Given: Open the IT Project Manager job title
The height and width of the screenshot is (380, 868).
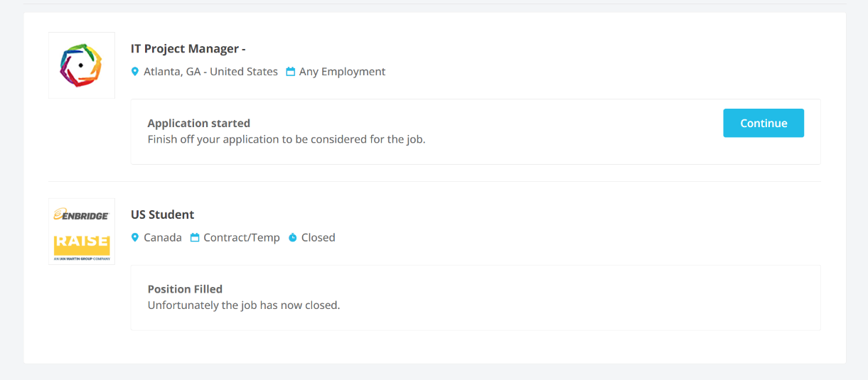Looking at the screenshot, I should coord(188,49).
